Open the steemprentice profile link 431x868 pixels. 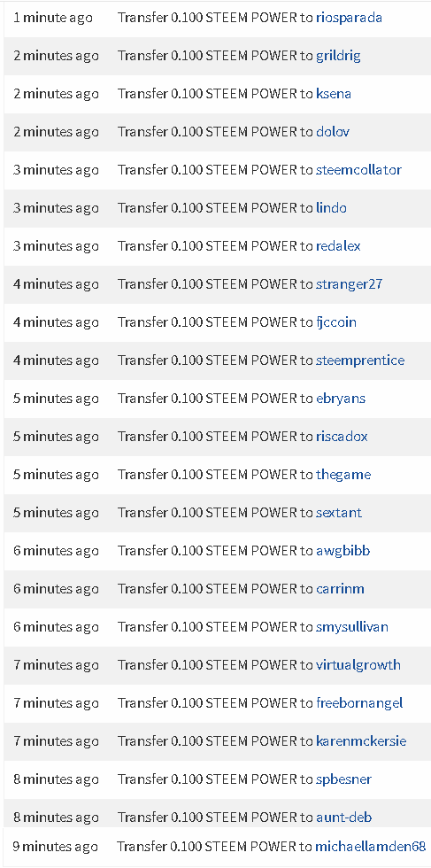359,361
